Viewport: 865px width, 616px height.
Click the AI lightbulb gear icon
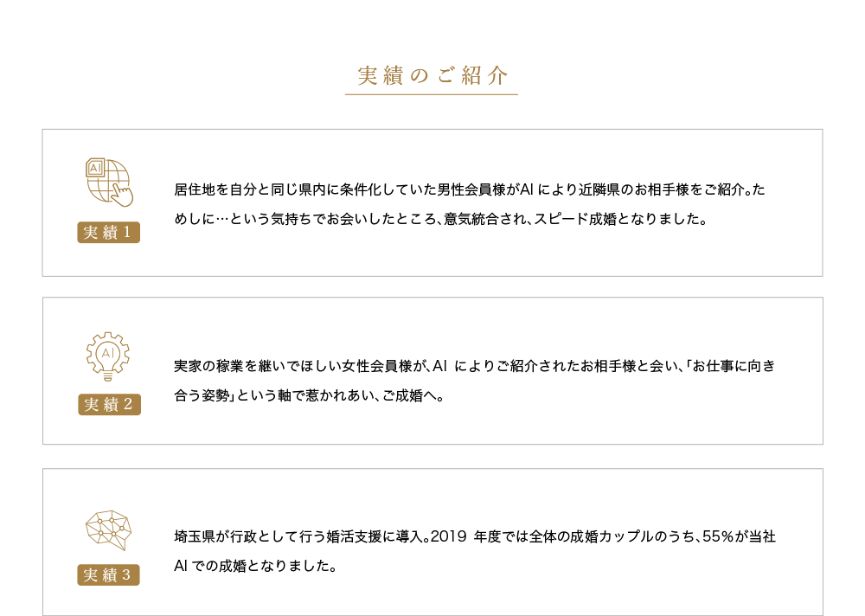108,356
